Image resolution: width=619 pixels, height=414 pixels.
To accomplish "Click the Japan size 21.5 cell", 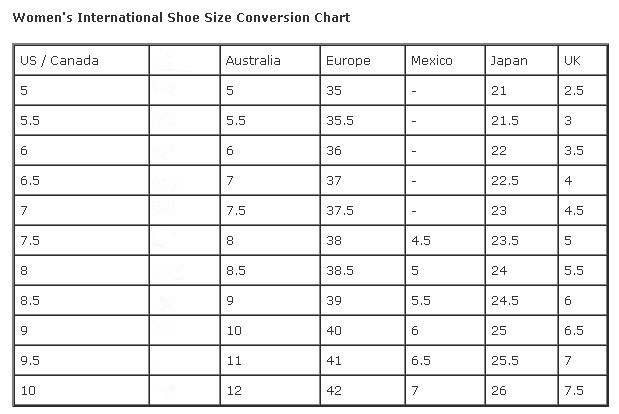I will [x=504, y=121].
